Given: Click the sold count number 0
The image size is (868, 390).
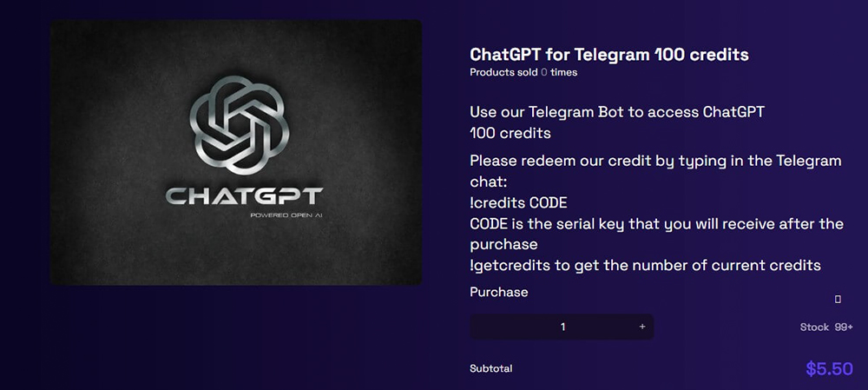Looking at the screenshot, I should (x=544, y=72).
